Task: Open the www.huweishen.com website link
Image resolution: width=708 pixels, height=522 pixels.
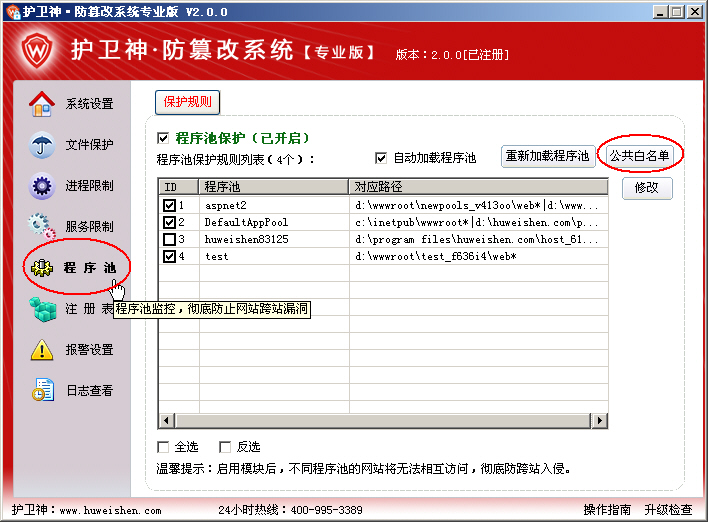Action: pyautogui.click(x=111, y=511)
